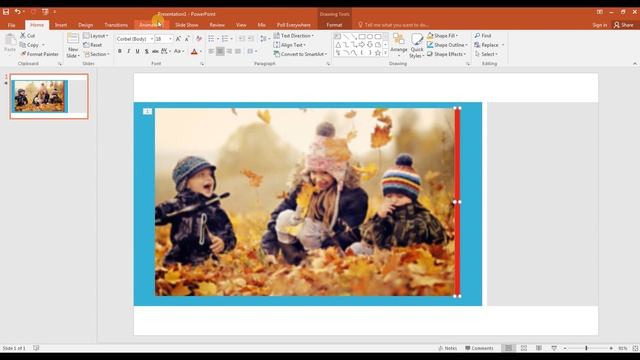This screenshot has width=640, height=360.
Task: Toggle Center paragraph alignment
Action: (220, 51)
